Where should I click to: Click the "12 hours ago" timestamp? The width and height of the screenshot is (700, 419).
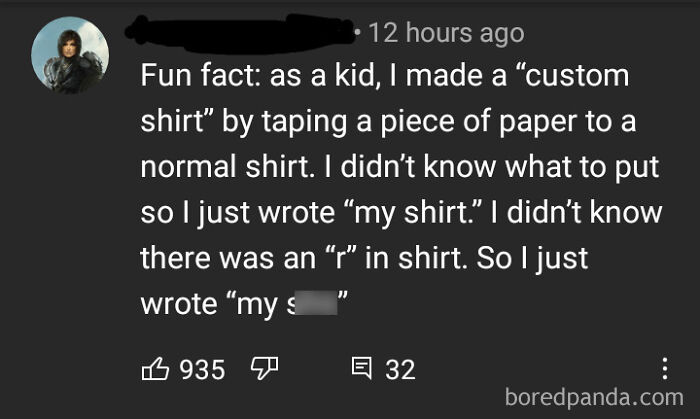(446, 33)
